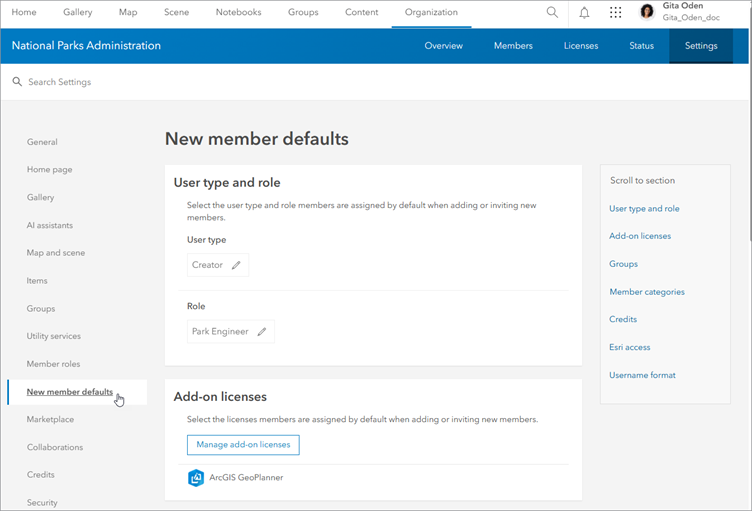Select AI assistants in sidebar

click(50, 225)
